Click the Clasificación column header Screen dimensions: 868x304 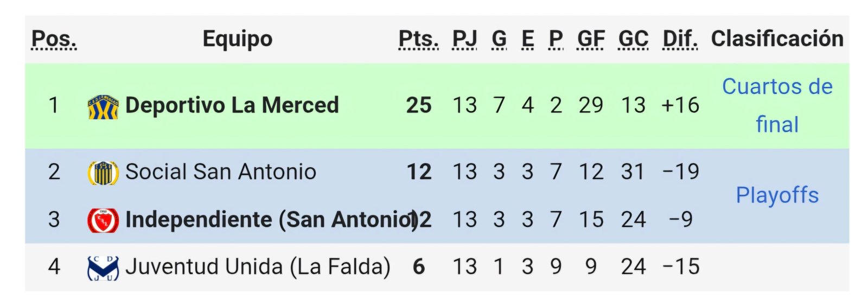click(x=777, y=39)
